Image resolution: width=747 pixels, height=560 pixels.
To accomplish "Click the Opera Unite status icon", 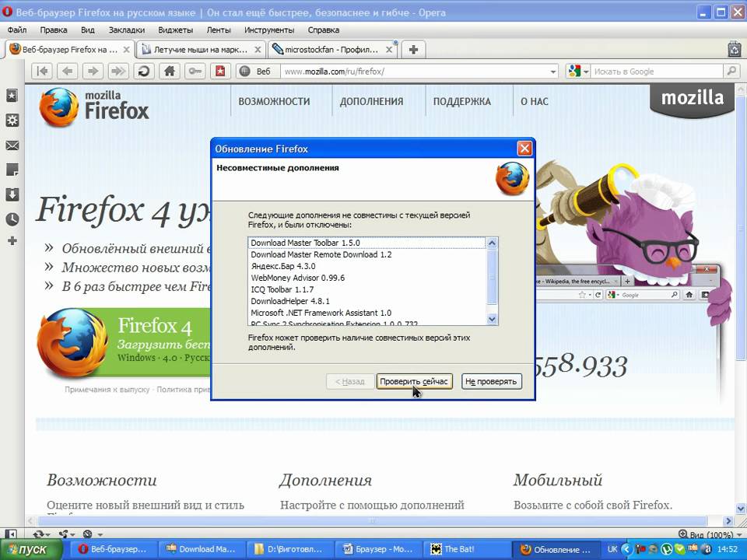I will (66, 534).
